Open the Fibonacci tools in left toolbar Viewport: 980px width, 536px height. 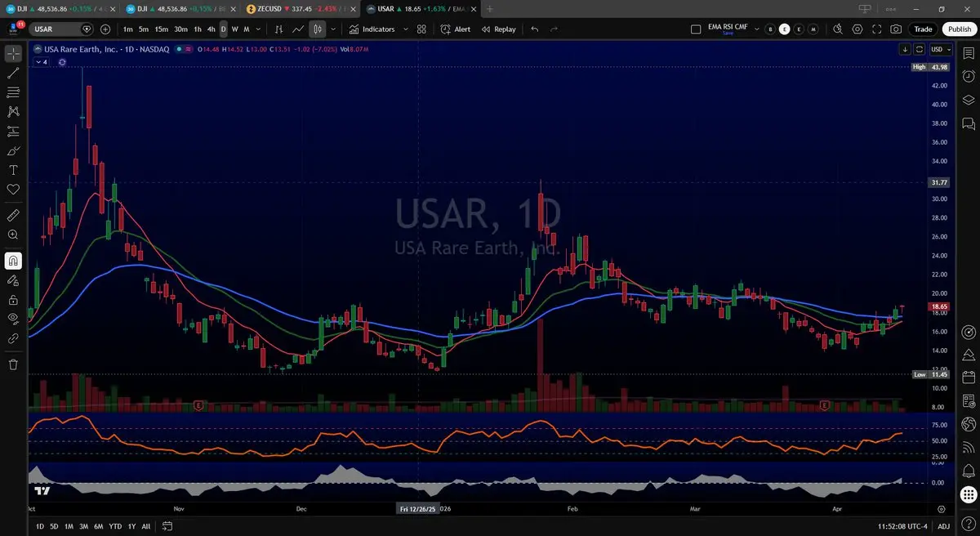click(x=13, y=92)
